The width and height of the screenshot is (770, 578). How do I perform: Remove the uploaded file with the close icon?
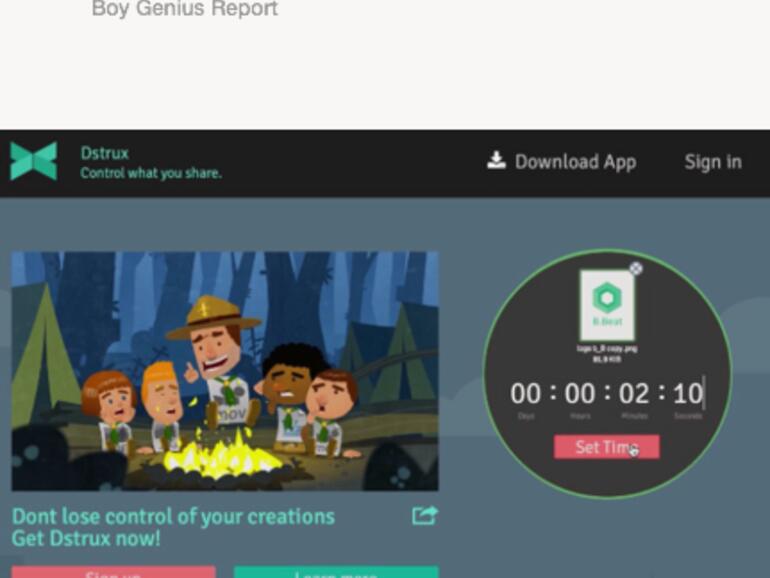coord(636,269)
